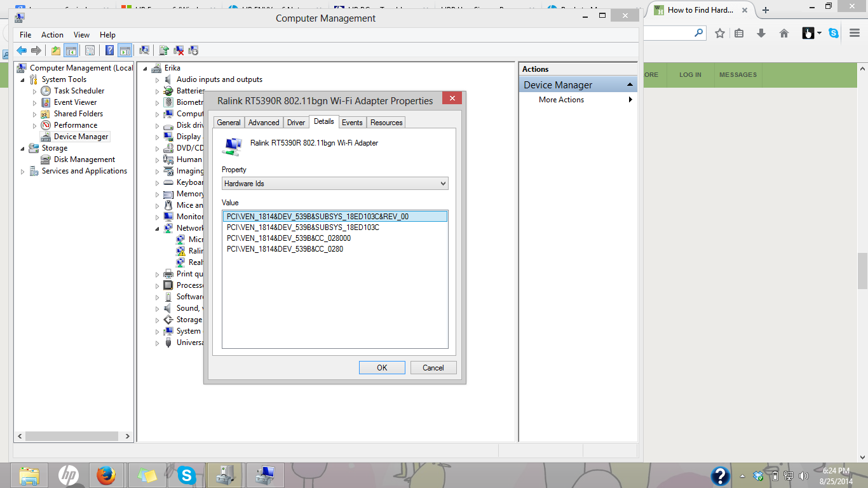Click the Back arrow in Computer Management toolbar
The width and height of the screenshot is (868, 488).
pyautogui.click(x=22, y=51)
